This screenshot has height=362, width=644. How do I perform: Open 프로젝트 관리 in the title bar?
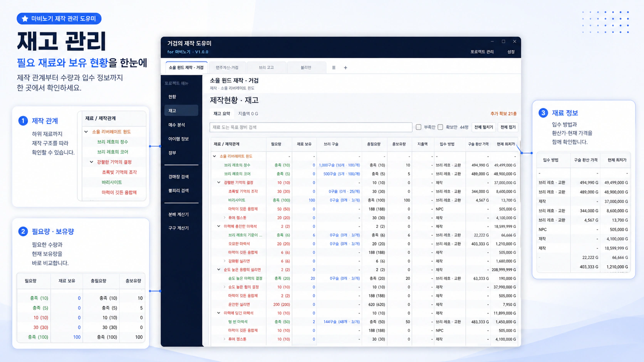pos(482,52)
